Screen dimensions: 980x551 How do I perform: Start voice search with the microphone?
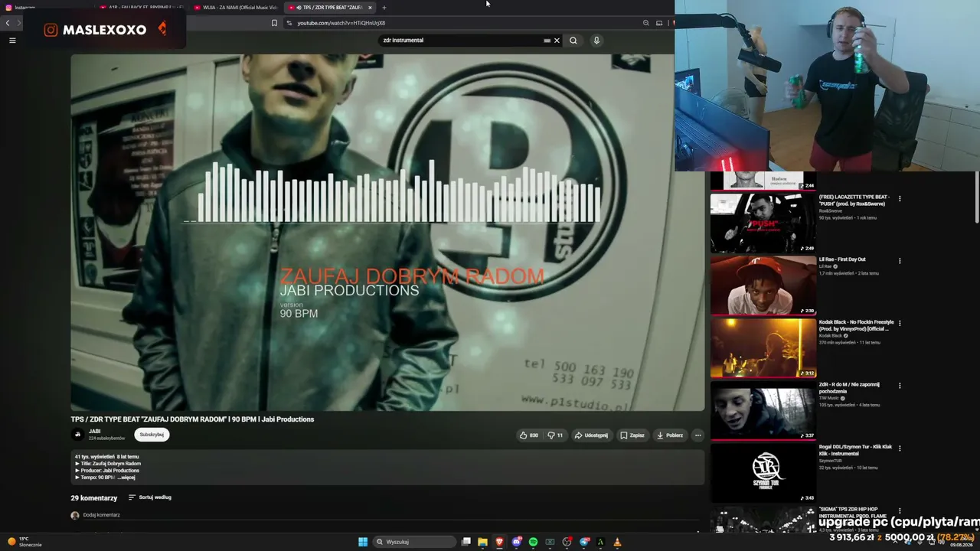click(x=596, y=41)
